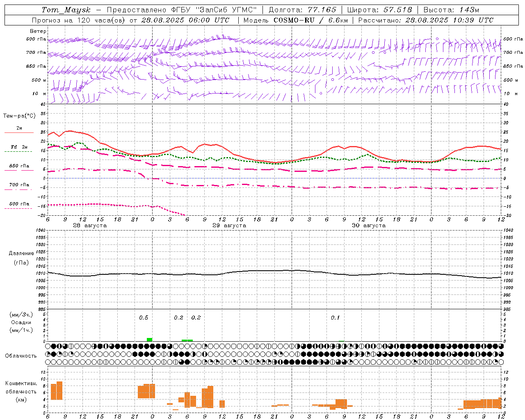Click the green precipitation bar below 0.5

pyautogui.click(x=149, y=340)
